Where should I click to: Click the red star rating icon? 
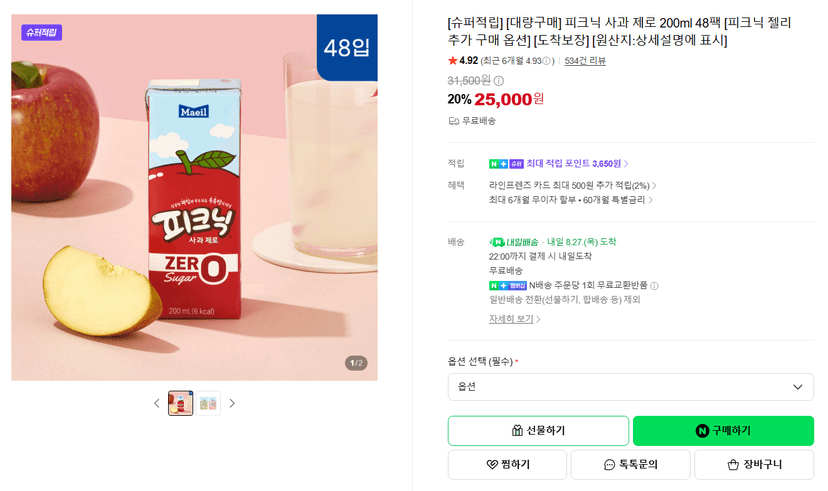point(453,61)
